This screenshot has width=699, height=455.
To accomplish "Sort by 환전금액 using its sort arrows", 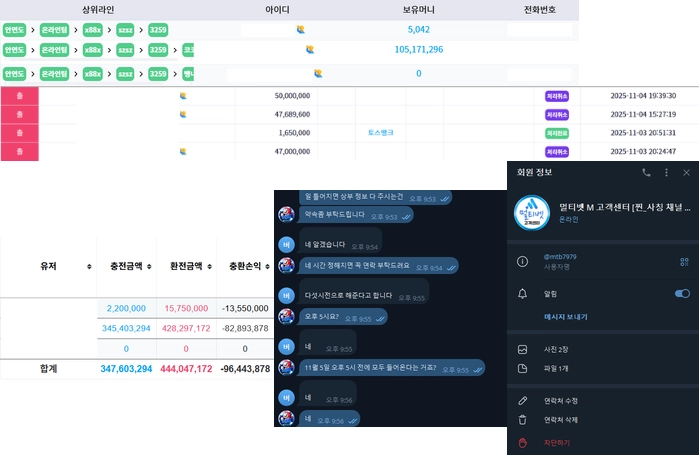I will point(209,266).
